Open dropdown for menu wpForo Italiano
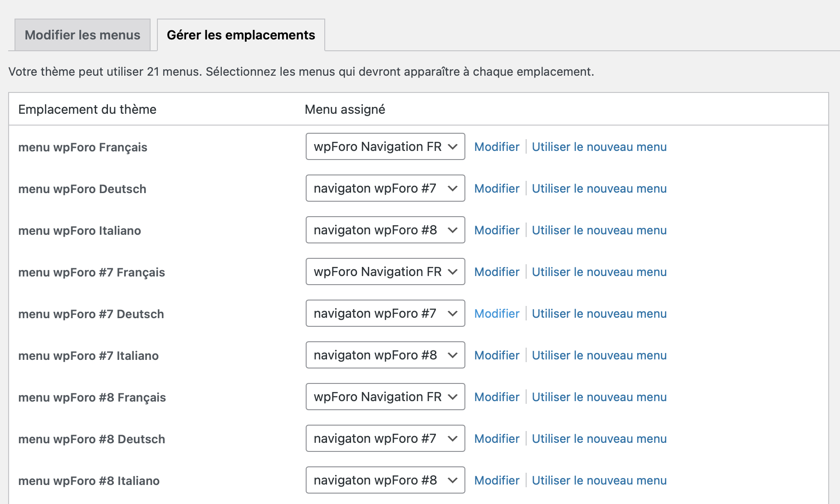The width and height of the screenshot is (840, 504). pos(385,230)
